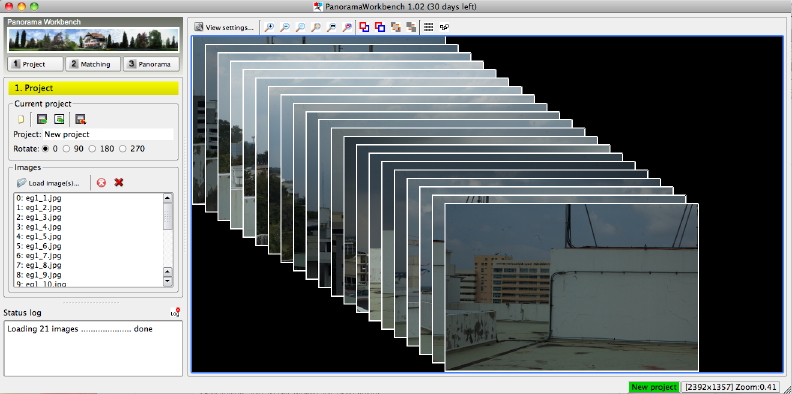792x394 pixels.
Task: Create a new project with yellow page icon
Action: point(21,120)
